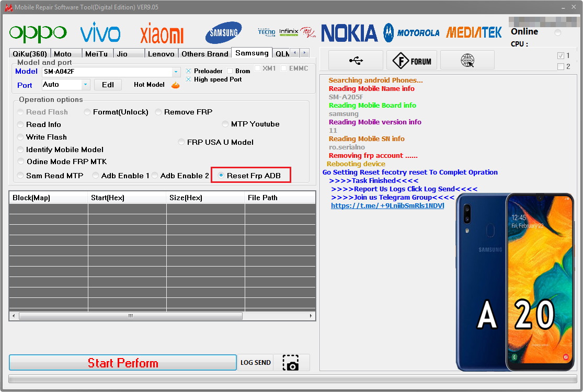Select the Remove FRP radio option
This screenshot has height=392, width=583.
point(158,112)
